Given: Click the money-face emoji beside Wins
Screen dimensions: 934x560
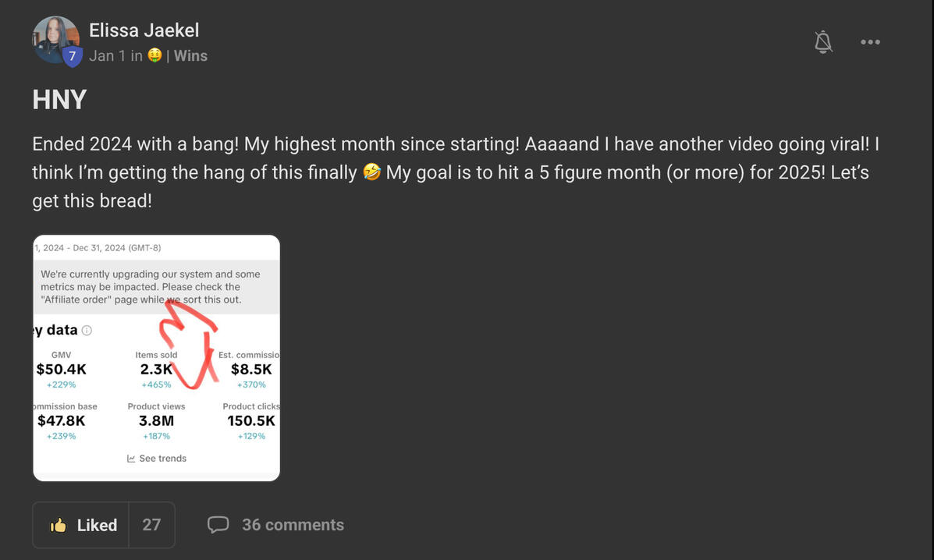Looking at the screenshot, I should [154, 56].
